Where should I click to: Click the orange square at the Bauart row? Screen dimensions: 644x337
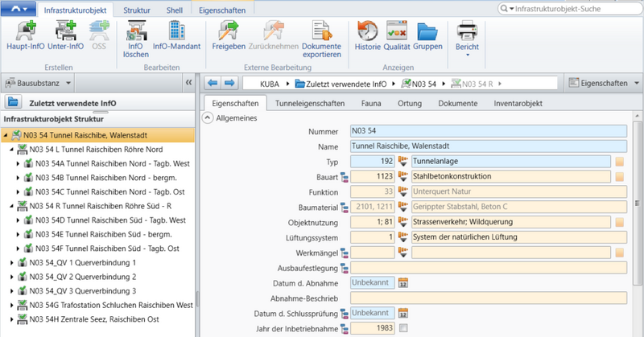pyautogui.click(x=619, y=177)
